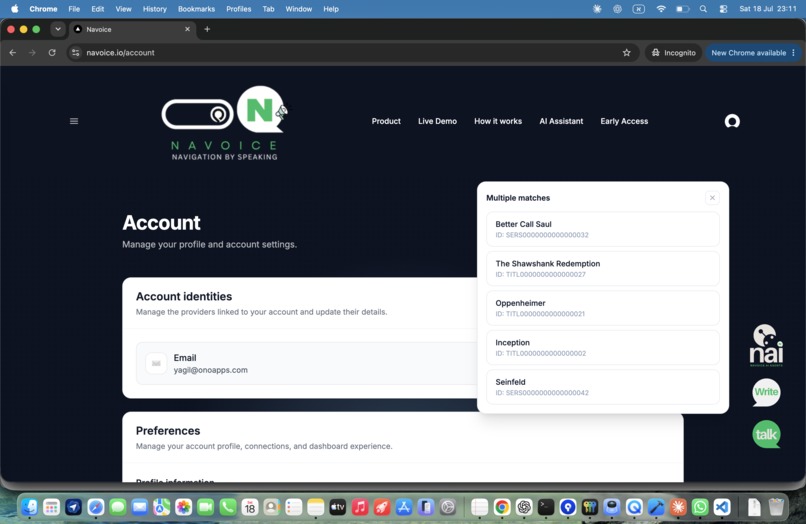Screen dimensions: 806x524
Task: Open How it works nav link
Action: [x=498, y=121]
